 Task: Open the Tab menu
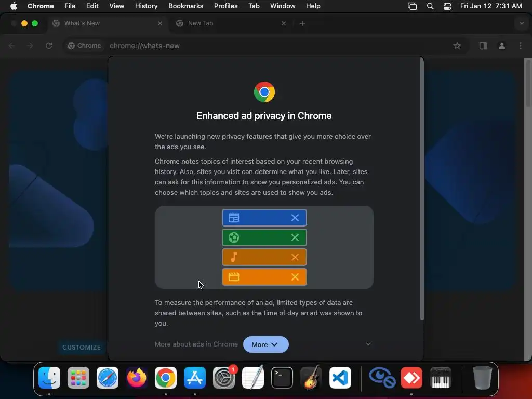point(254,6)
